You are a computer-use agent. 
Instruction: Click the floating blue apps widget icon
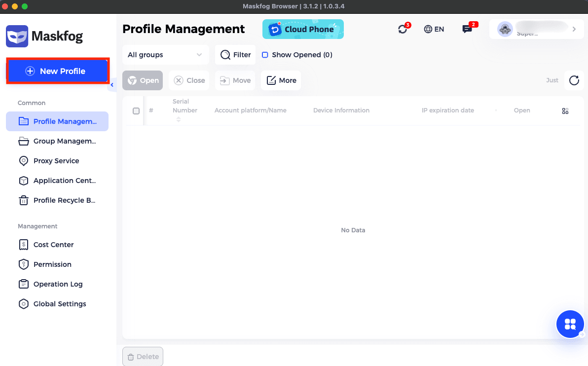pos(570,324)
